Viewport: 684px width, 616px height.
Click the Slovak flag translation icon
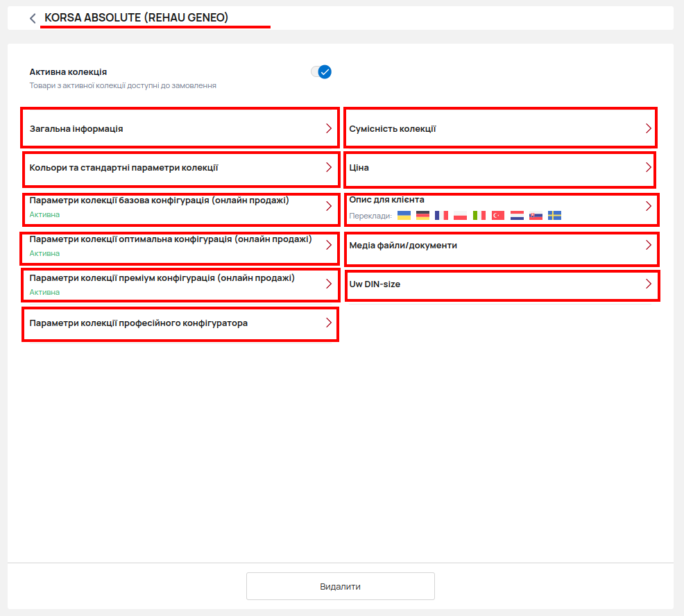(x=536, y=216)
